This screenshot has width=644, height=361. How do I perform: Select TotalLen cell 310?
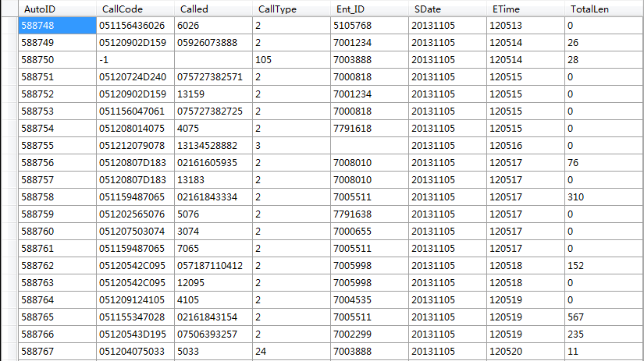(x=603, y=197)
